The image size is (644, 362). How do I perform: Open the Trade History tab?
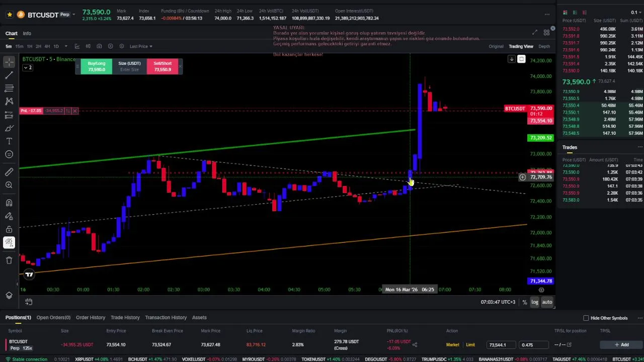(x=125, y=318)
